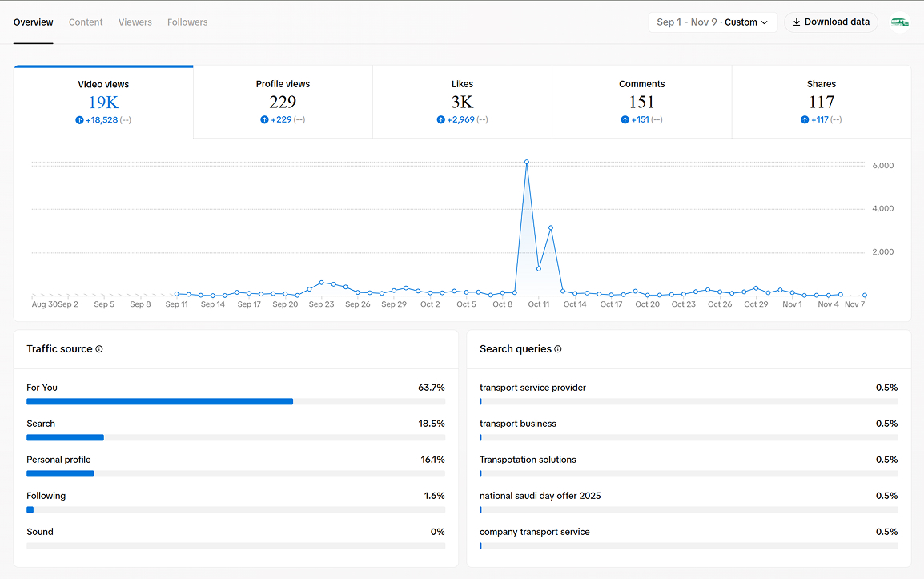This screenshot has height=579, width=924.
Task: Click the Shares up-arrow icon
Action: coord(804,119)
